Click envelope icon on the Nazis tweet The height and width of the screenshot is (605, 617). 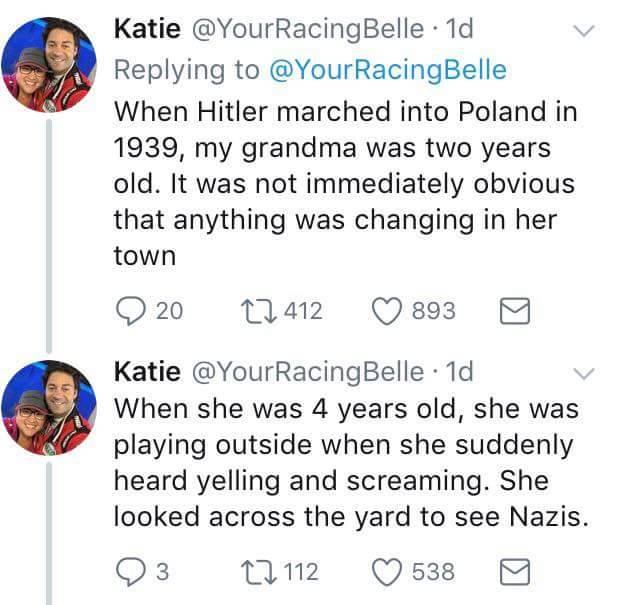pyautogui.click(x=514, y=571)
